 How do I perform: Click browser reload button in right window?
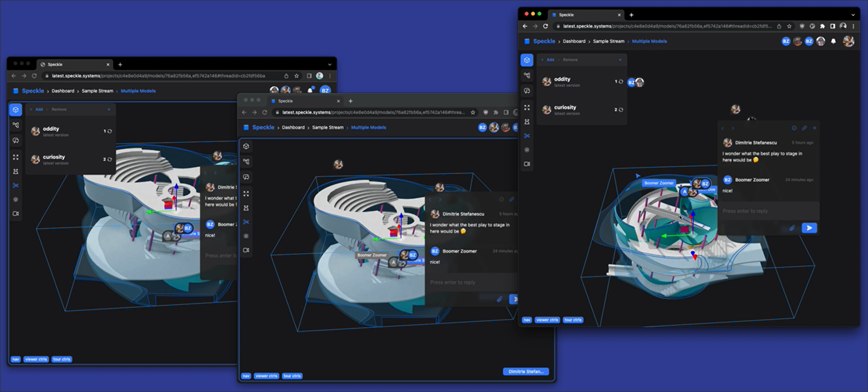tap(545, 26)
